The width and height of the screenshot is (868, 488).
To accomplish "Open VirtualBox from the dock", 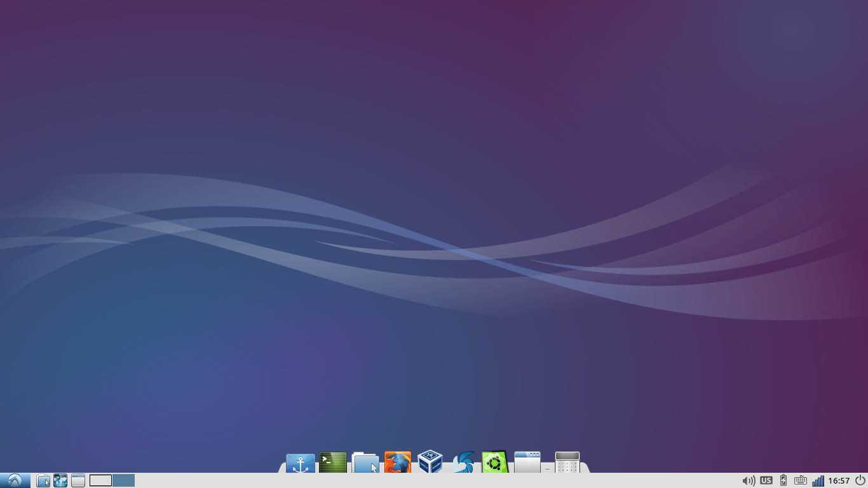I will 430,462.
